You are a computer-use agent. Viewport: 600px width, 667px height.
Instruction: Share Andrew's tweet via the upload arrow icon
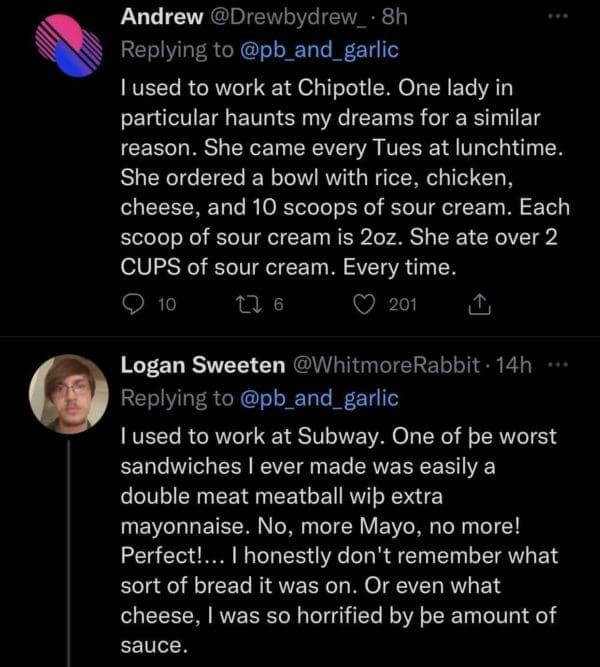(478, 304)
